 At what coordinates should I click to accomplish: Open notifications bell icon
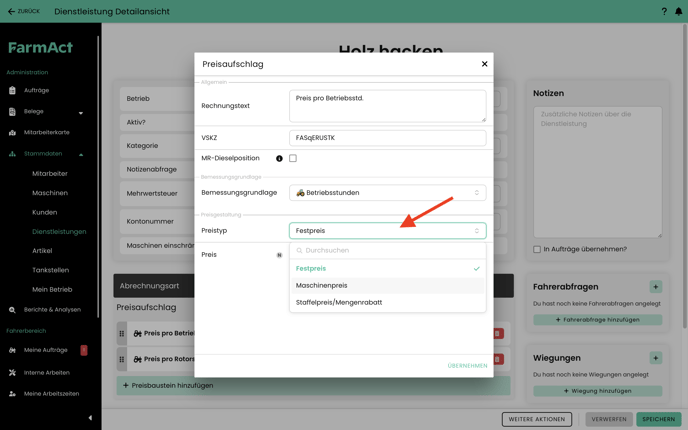678,11
